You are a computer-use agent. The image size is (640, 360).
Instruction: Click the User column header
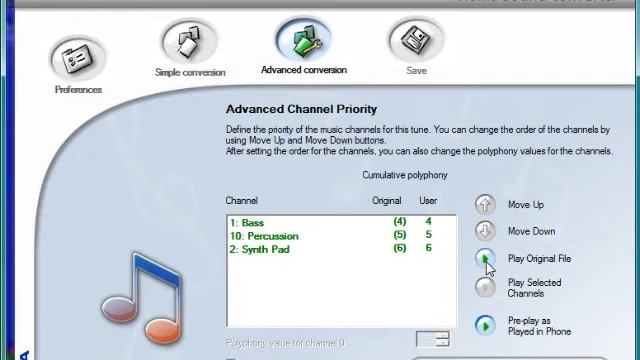428,201
